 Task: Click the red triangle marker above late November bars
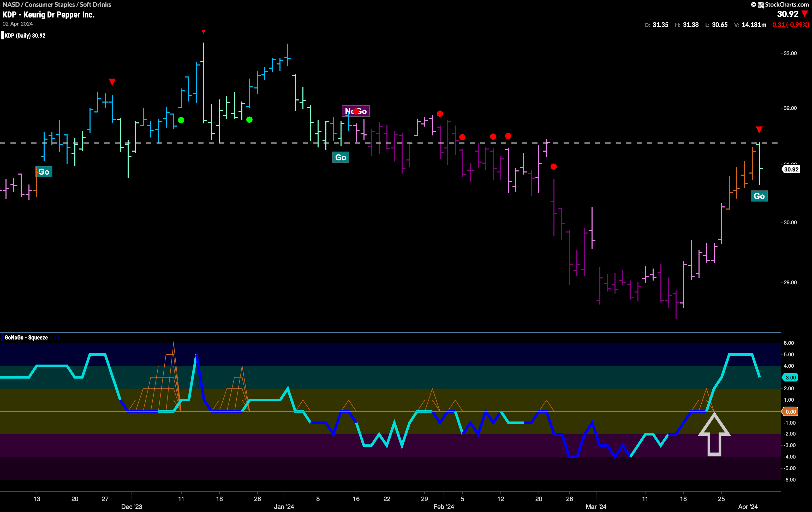(112, 82)
